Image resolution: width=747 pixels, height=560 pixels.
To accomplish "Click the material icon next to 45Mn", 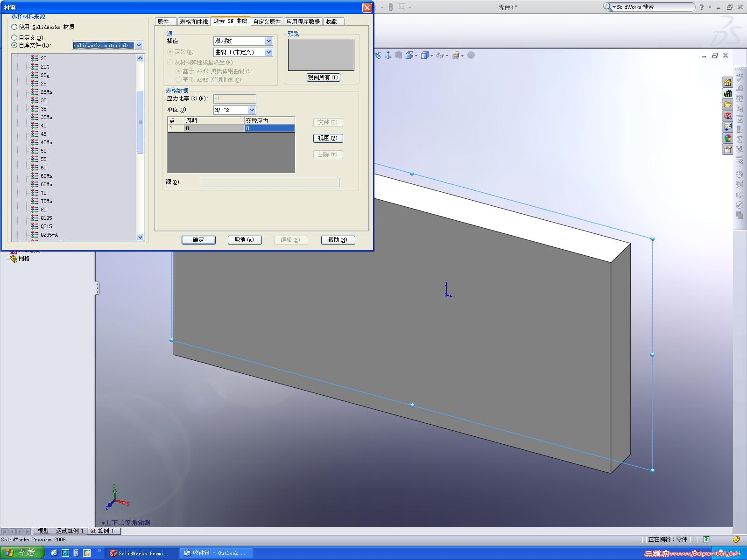I will pyautogui.click(x=35, y=142).
